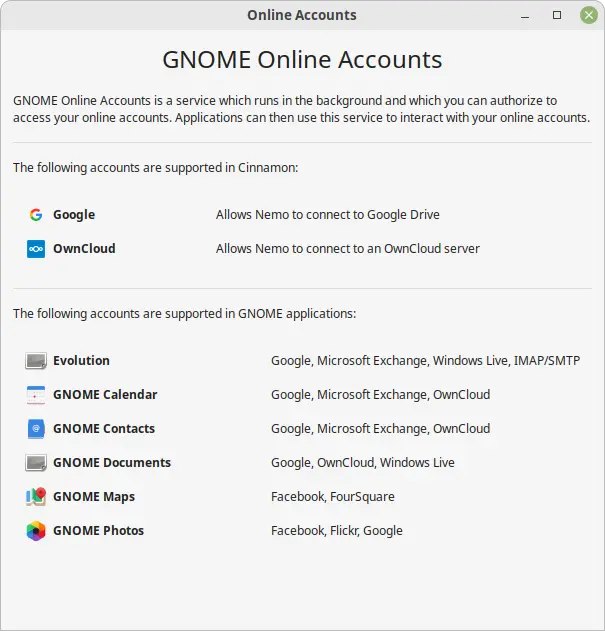Click the Evolution application name

pos(81,361)
